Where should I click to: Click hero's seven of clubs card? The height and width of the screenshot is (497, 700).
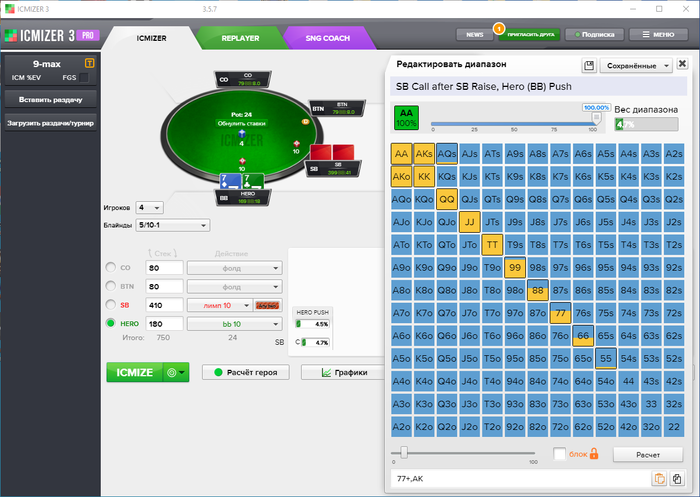coord(253,181)
